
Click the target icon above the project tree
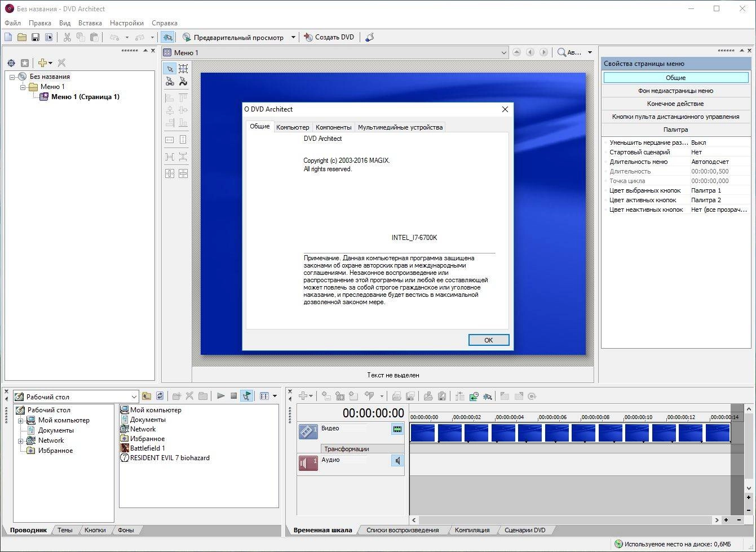[x=11, y=63]
